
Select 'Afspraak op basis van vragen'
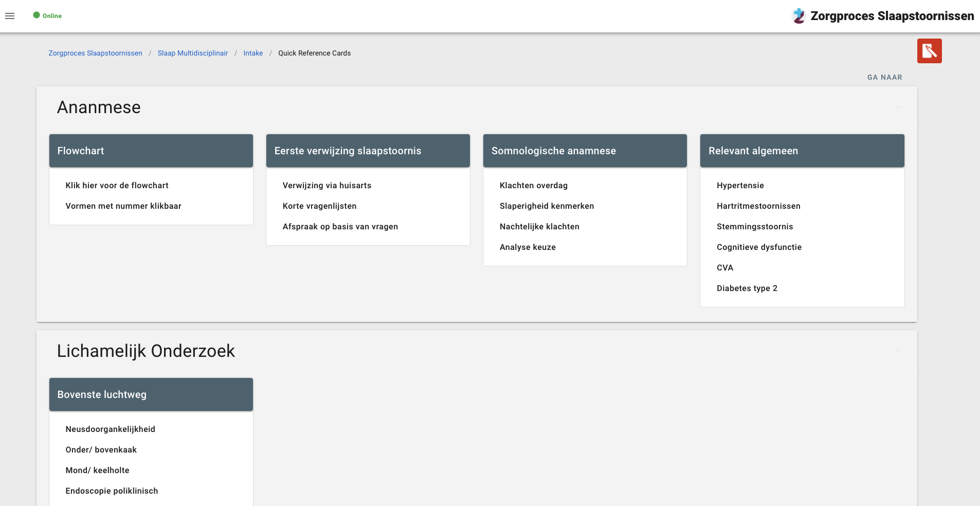click(340, 226)
